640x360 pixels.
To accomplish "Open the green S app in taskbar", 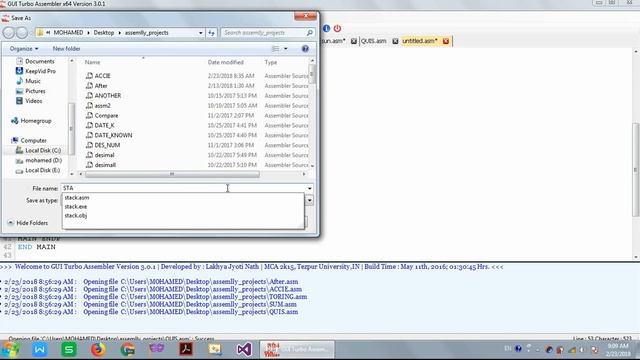I will tap(69, 350).
